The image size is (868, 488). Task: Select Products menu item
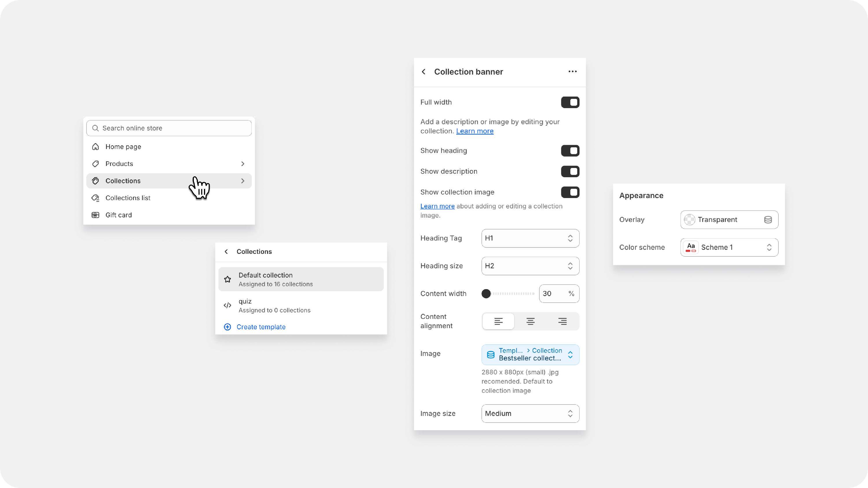(169, 164)
